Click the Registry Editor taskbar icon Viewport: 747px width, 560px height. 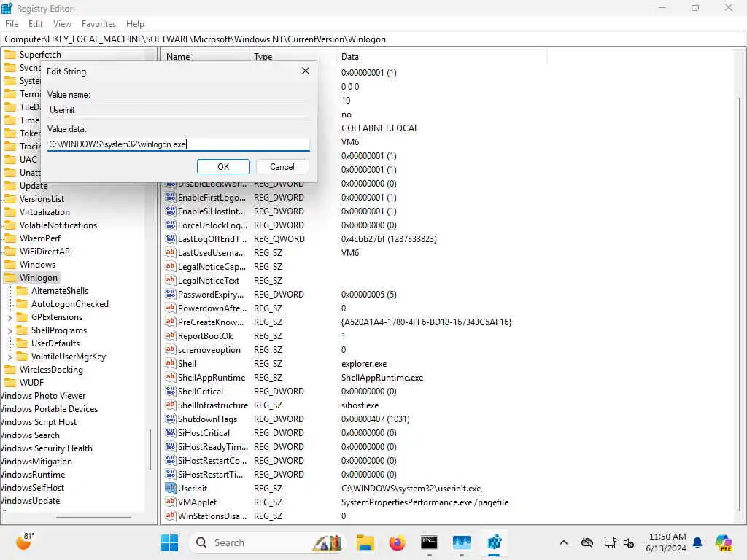(x=494, y=542)
